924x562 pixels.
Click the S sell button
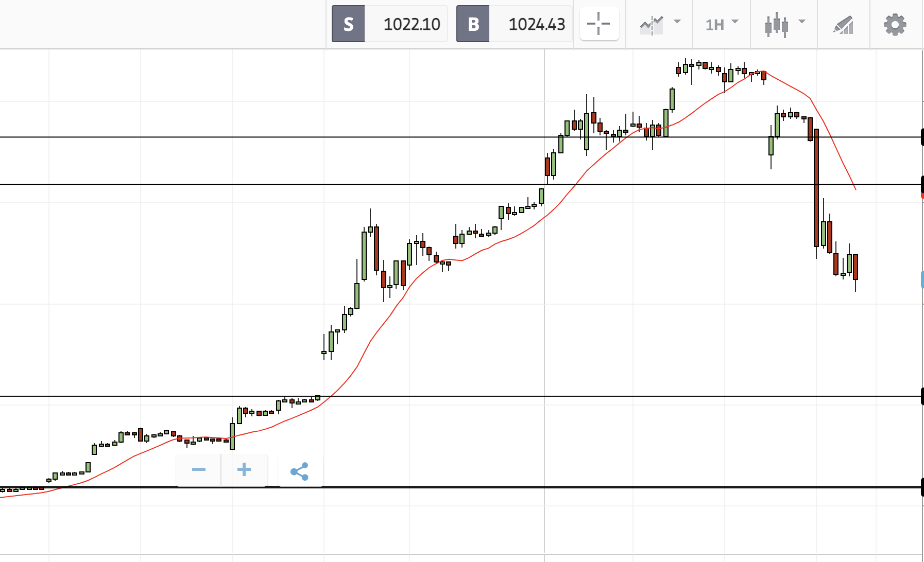point(348,24)
